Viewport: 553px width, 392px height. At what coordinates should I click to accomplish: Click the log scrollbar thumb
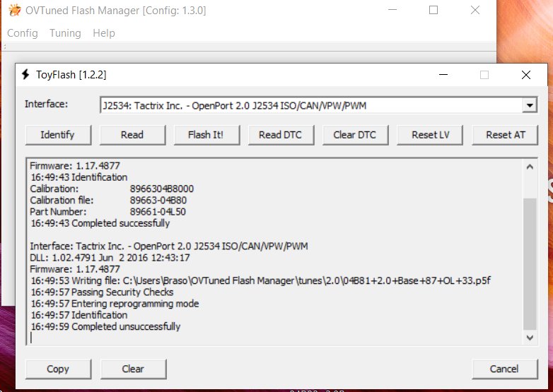click(530, 263)
